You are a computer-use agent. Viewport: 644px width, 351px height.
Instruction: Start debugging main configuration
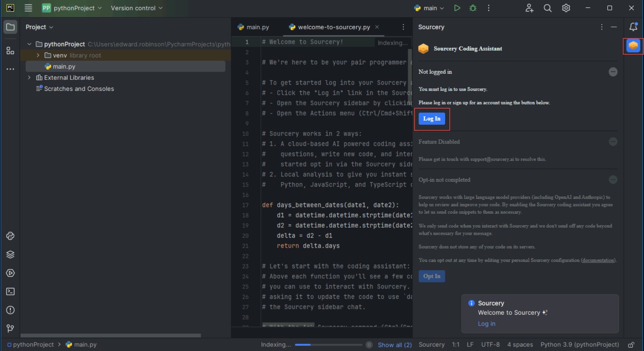(473, 8)
